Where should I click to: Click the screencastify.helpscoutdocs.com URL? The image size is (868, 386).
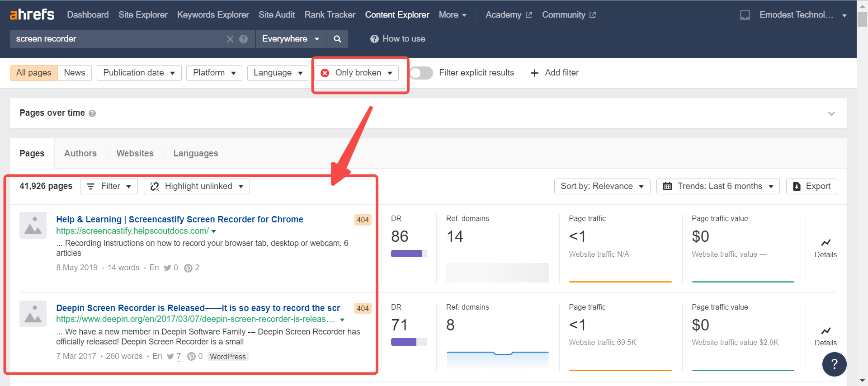click(x=132, y=231)
